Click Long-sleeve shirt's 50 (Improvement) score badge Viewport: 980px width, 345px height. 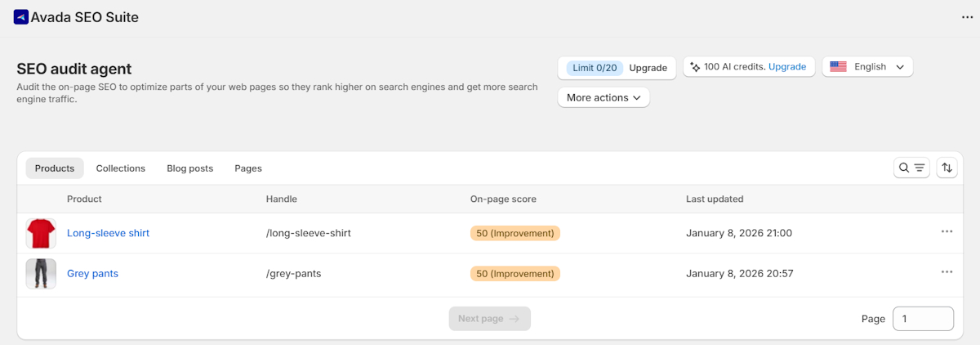click(515, 233)
